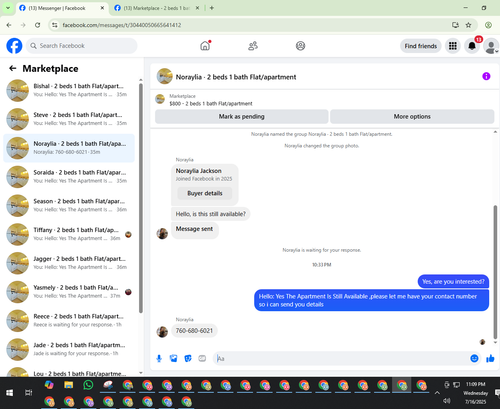500x409 pixels.
Task: Record a voice clip with microphone icon
Action: click(x=159, y=358)
